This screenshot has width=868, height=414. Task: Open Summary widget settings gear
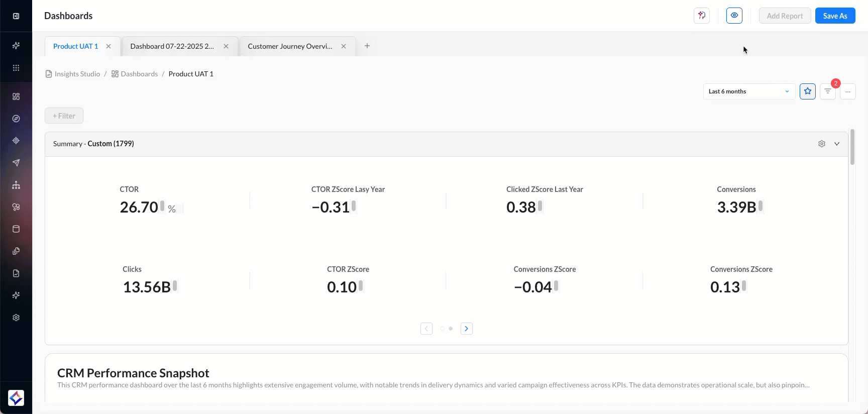[x=822, y=144]
